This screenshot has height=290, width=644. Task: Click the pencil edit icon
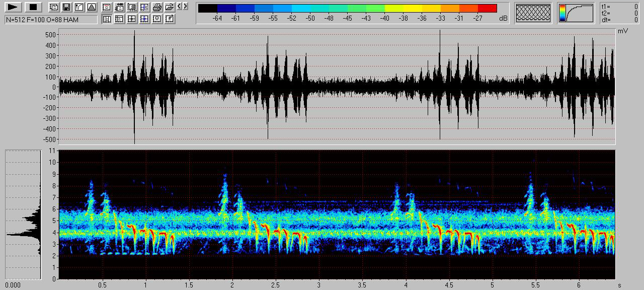click(170, 19)
